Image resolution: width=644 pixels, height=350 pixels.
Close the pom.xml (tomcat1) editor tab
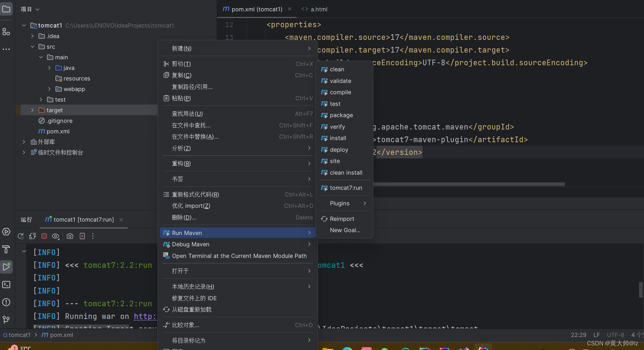click(x=290, y=9)
